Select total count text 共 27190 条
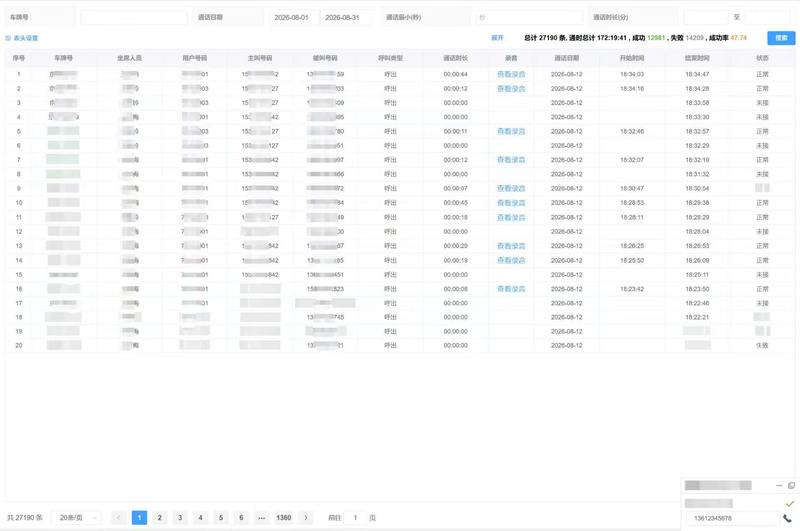The width and height of the screenshot is (800, 531). [x=24, y=518]
